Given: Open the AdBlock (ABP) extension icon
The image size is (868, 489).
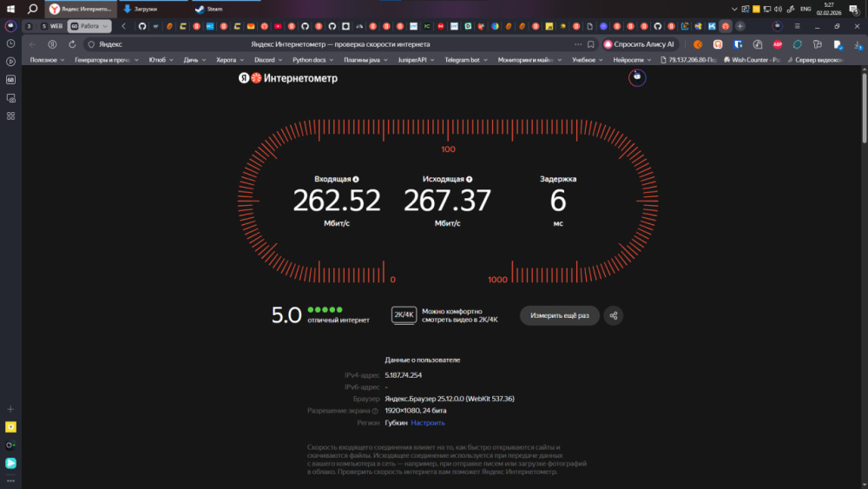Looking at the screenshot, I should 778,43.
